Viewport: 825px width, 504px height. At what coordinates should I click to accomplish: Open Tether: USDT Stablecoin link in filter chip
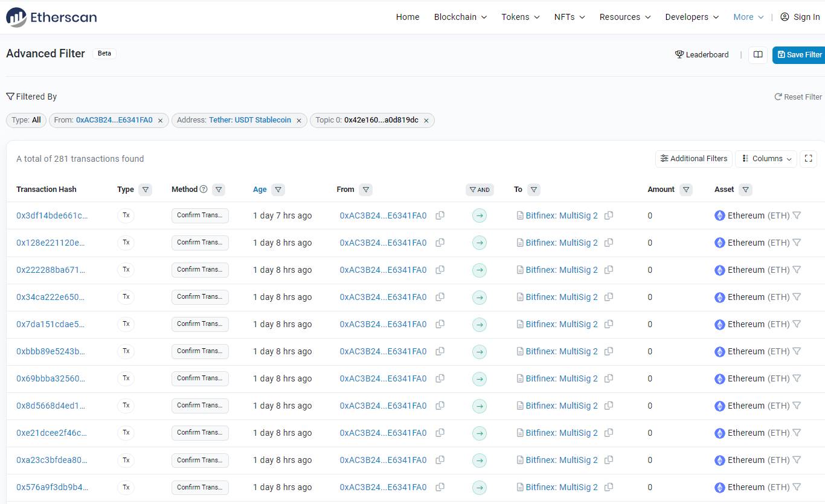point(250,120)
